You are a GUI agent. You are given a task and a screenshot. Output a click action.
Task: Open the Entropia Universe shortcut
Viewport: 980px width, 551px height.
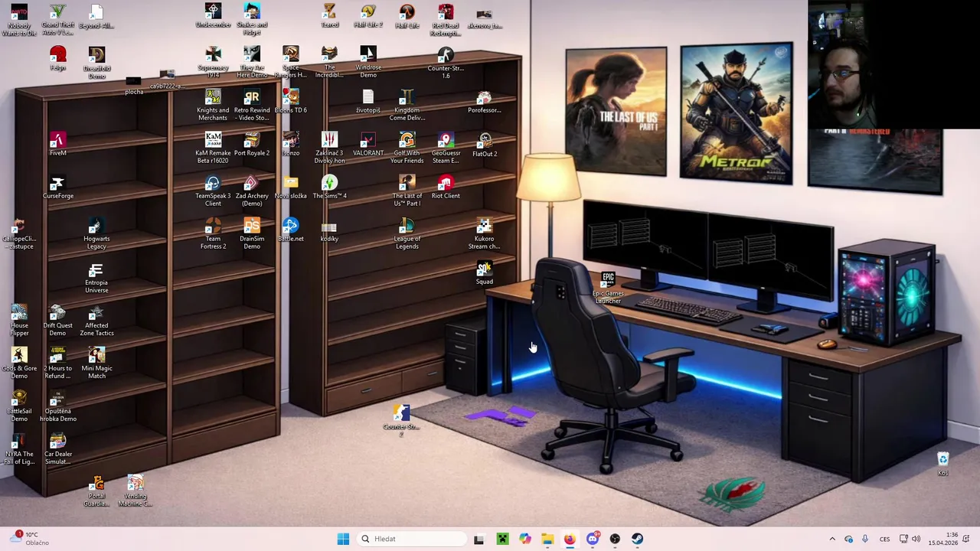click(x=96, y=277)
